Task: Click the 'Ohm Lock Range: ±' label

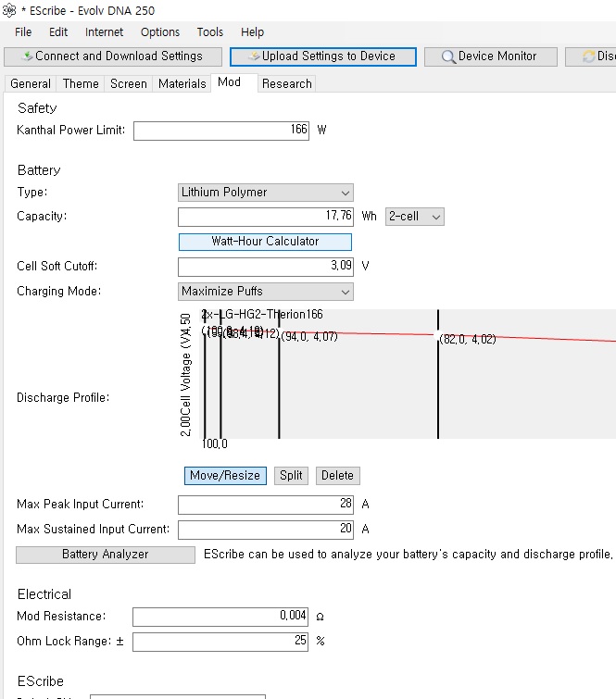Action: coord(70,641)
